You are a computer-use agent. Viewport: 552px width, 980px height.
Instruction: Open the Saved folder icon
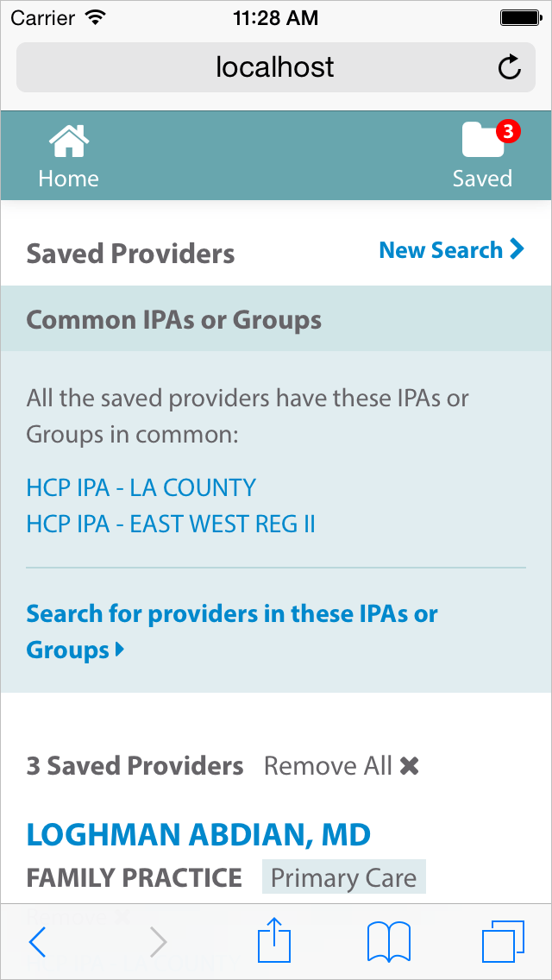pos(481,141)
